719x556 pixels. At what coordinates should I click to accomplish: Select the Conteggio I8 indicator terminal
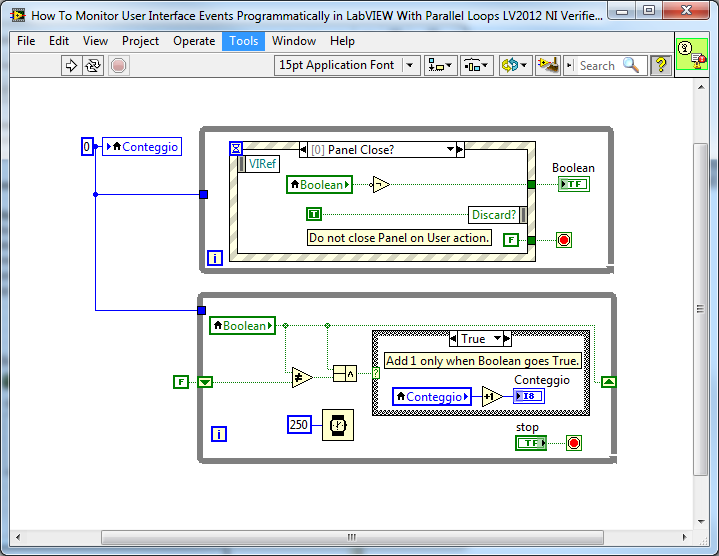(x=529, y=396)
